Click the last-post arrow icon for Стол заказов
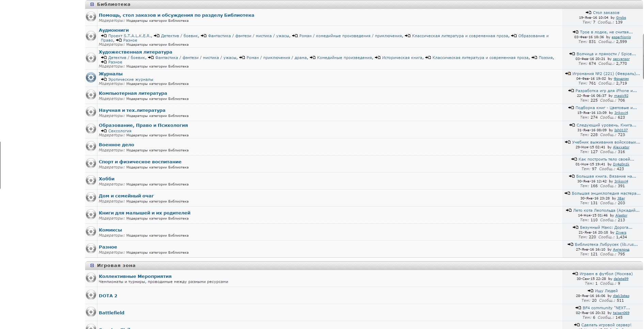The image size is (644, 329). click(x=588, y=13)
